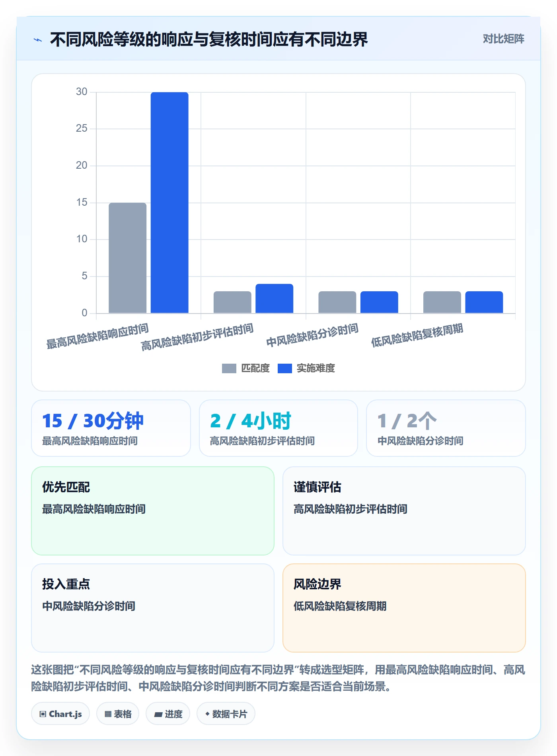This screenshot has width=557, height=756.
Task: Open the 风险边界 matrix card
Action: click(404, 608)
